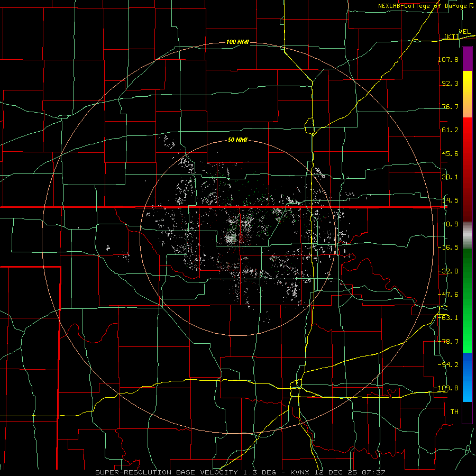Image resolution: width=476 pixels, height=476 pixels.
Task: Select the -78.7 velocity scale value
Action: coord(448,342)
